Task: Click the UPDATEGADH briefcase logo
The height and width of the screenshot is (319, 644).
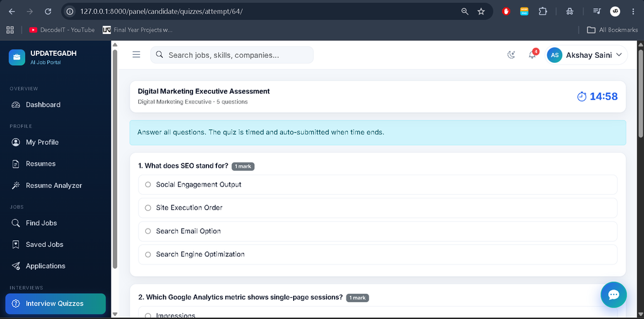Action: [17, 57]
